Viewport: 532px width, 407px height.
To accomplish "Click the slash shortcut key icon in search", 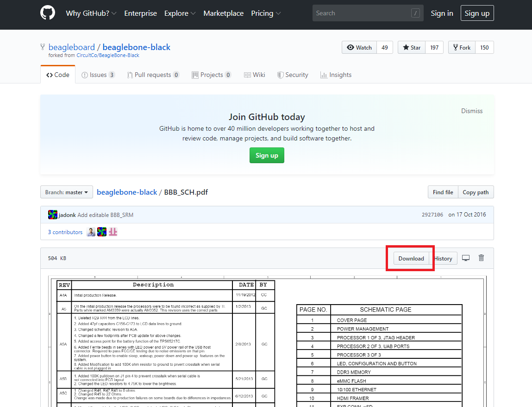I will point(415,13).
